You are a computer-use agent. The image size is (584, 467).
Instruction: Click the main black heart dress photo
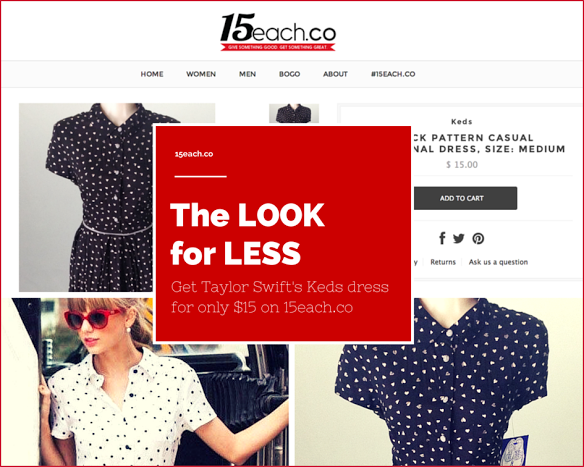86,197
